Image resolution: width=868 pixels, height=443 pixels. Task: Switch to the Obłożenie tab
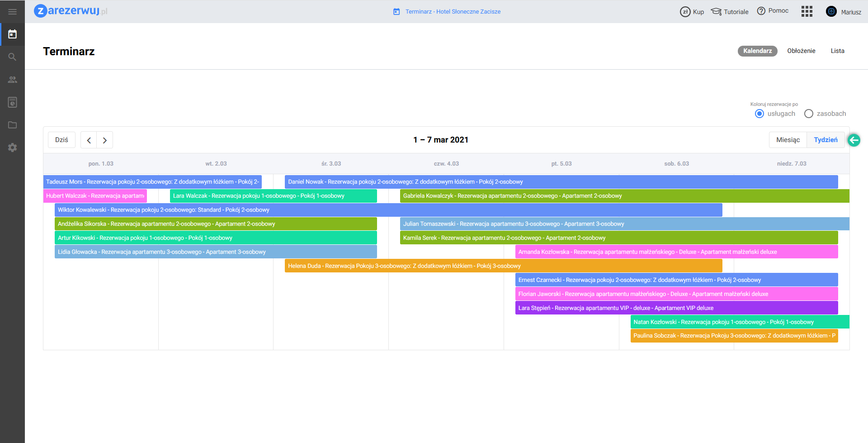pyautogui.click(x=801, y=51)
